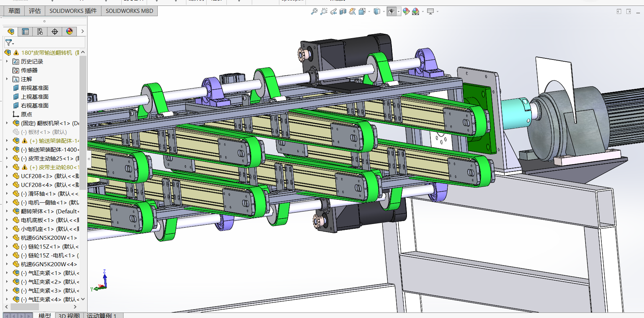Select the 翻转架体<1> item
This screenshot has height=318, width=644.
(50, 212)
